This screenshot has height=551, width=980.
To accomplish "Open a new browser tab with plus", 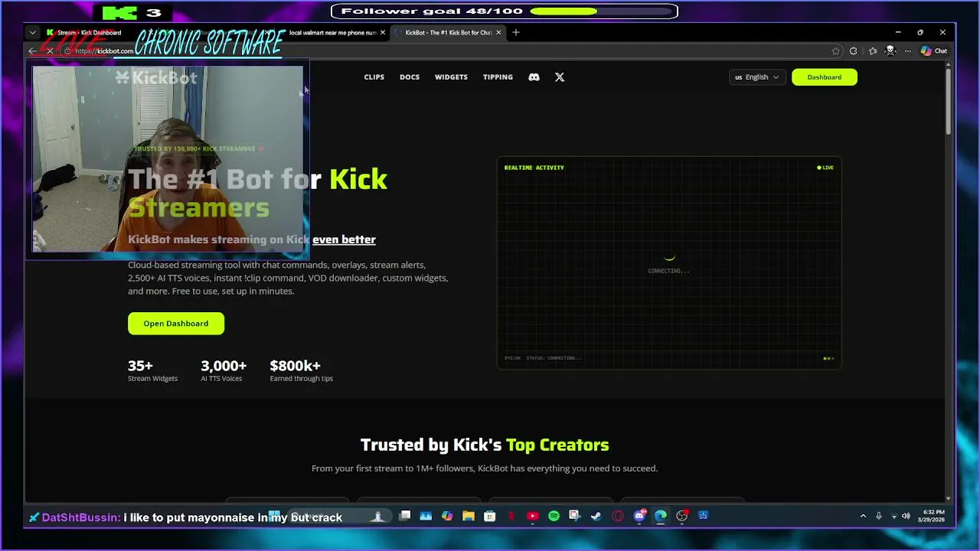I will (516, 32).
